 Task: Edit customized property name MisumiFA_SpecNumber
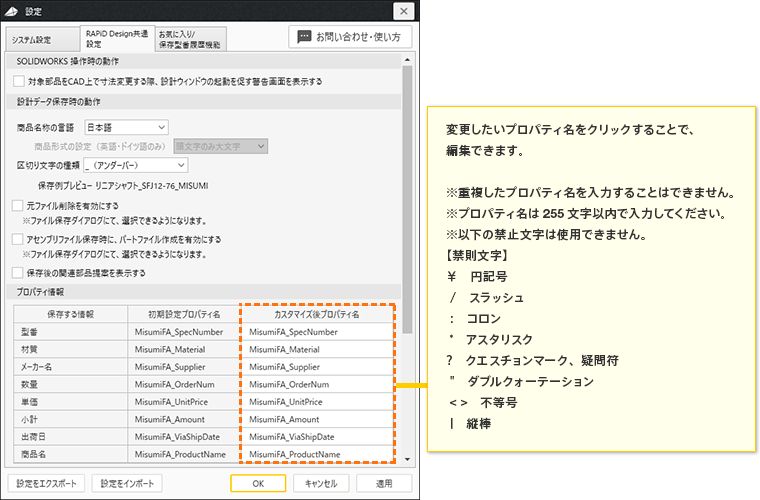[317, 332]
